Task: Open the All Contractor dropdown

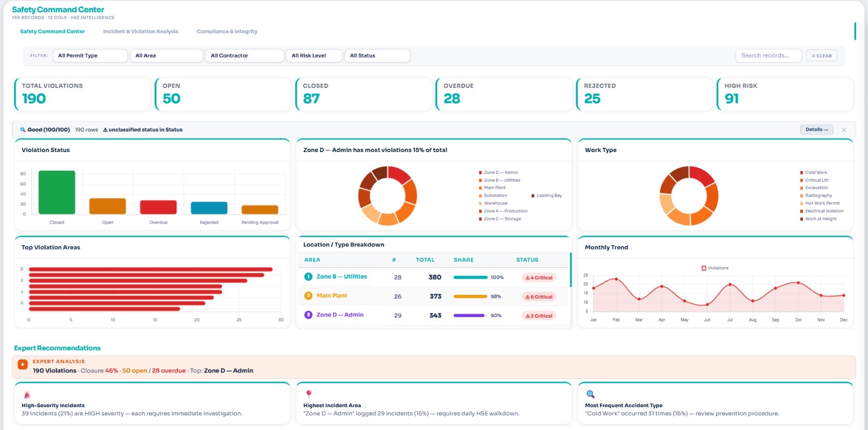Action: (x=245, y=55)
